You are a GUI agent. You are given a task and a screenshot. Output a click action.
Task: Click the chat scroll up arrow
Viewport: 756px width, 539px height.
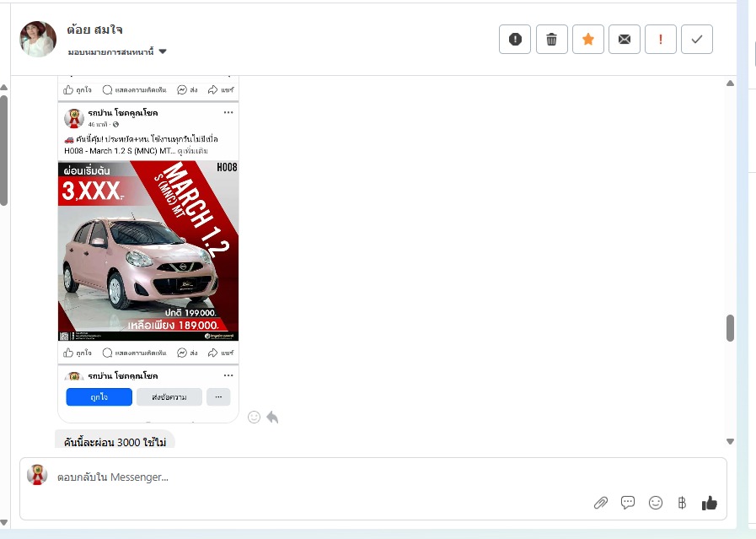pos(730,84)
